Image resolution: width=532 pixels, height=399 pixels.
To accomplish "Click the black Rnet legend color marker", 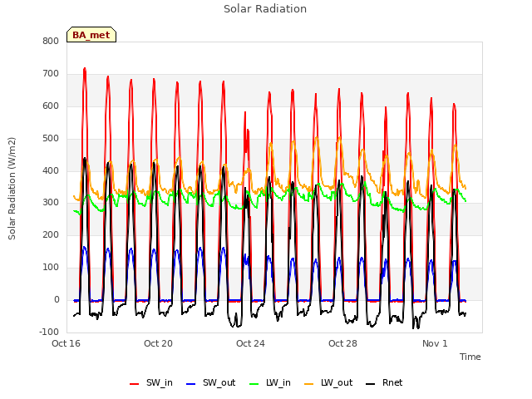I will click(371, 384).
